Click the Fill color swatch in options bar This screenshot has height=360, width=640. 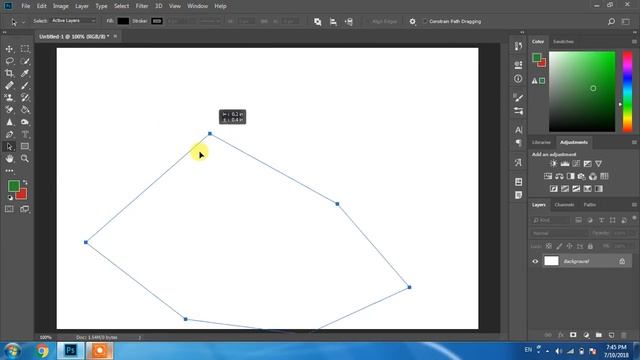pos(123,21)
